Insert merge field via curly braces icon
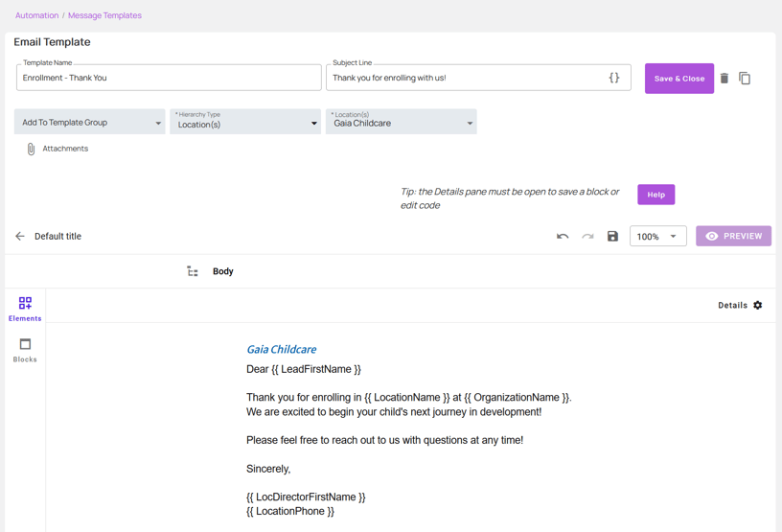This screenshot has height=532, width=782. 614,78
